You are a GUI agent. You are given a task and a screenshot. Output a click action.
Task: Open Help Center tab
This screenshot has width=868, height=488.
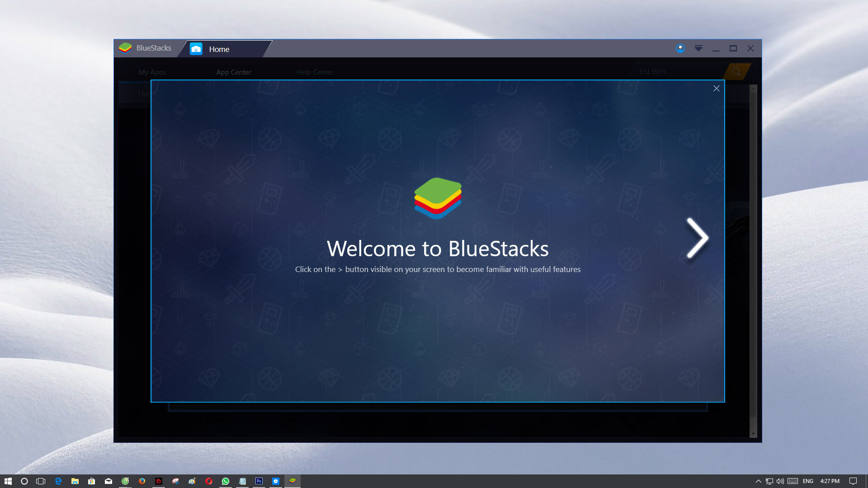[315, 72]
